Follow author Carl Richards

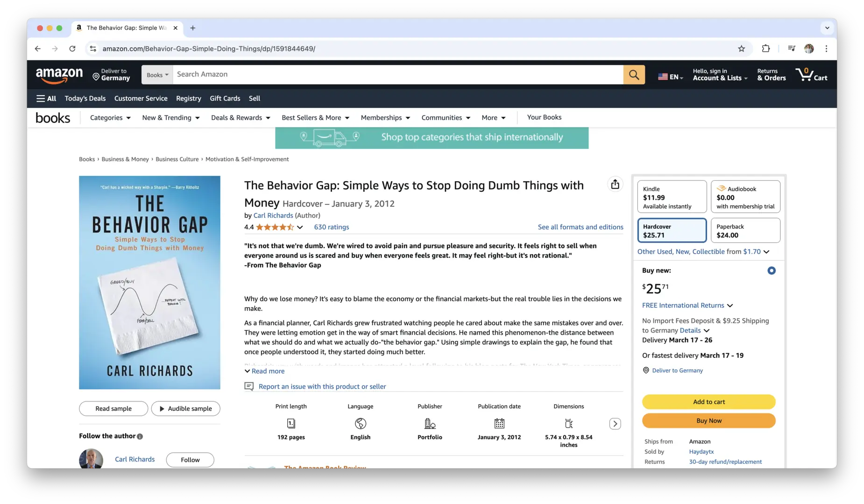190,460
